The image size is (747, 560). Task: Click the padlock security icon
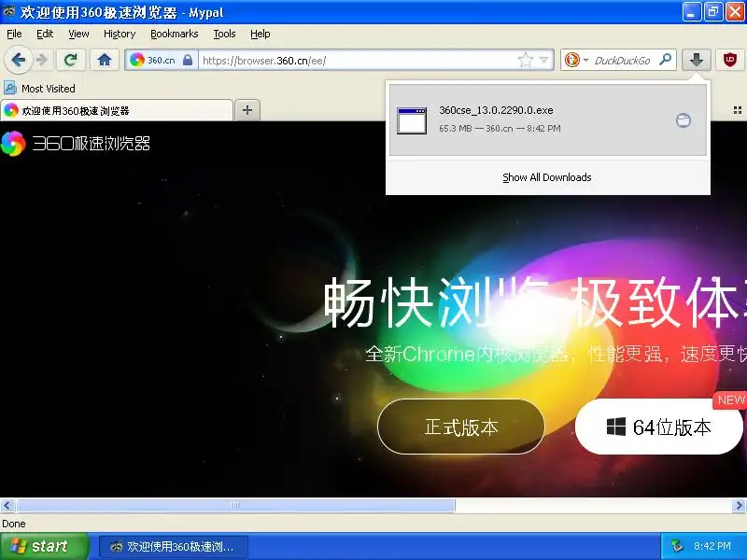coord(188,60)
